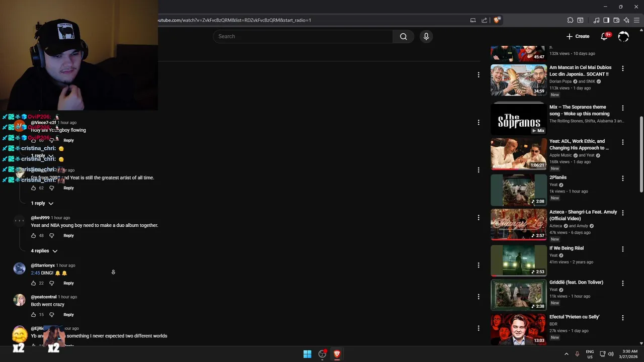Open three-dot menu for Sopranos theme mix
Viewport: 644px width, 362px height.
(623, 108)
